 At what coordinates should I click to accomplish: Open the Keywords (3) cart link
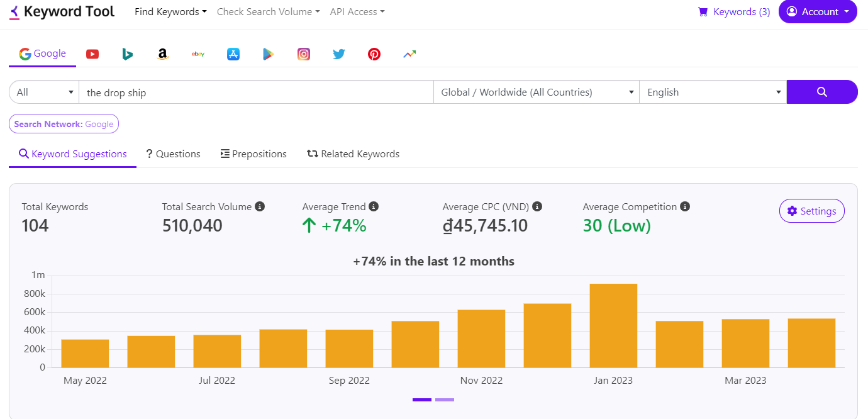tap(734, 12)
